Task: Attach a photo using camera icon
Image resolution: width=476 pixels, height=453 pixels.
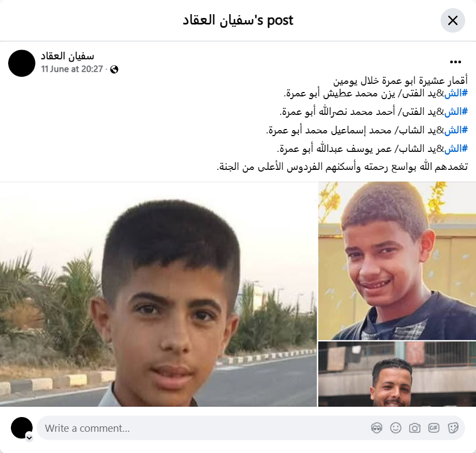Action: coord(415,428)
